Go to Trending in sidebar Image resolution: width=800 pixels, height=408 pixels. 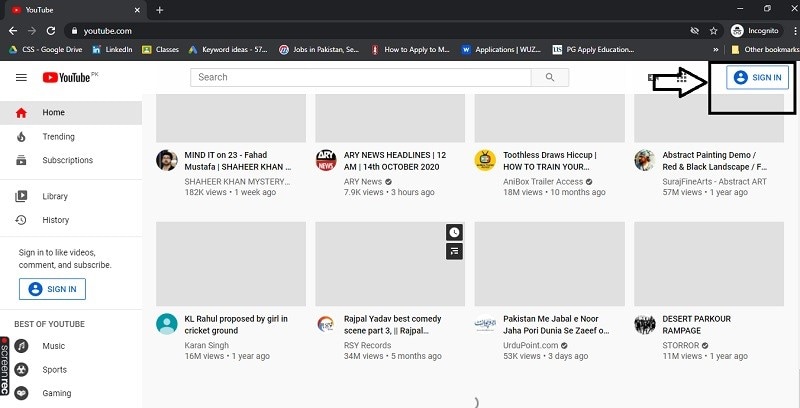point(71,137)
